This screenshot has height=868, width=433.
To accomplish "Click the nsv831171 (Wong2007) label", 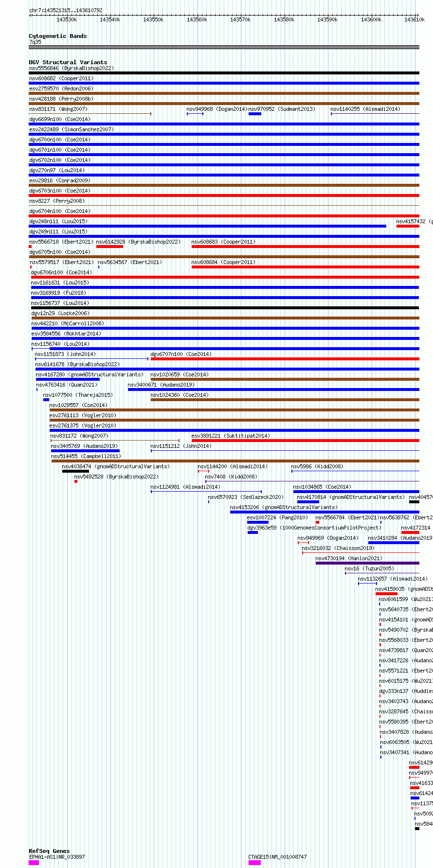I will click(58, 109).
